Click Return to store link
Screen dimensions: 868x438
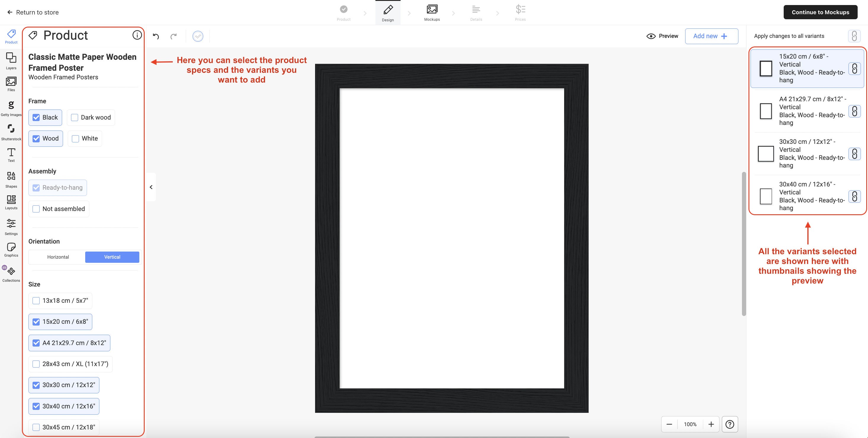(x=33, y=12)
